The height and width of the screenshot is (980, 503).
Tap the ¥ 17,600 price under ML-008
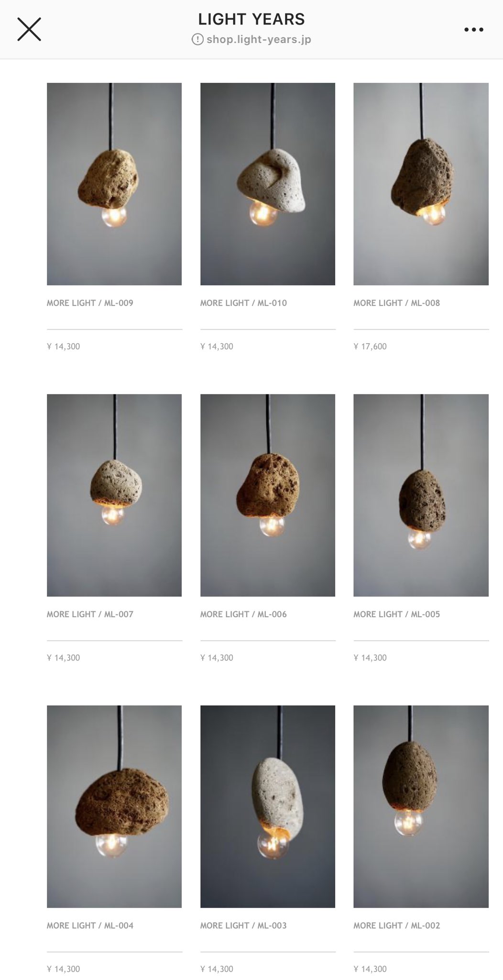pos(370,346)
